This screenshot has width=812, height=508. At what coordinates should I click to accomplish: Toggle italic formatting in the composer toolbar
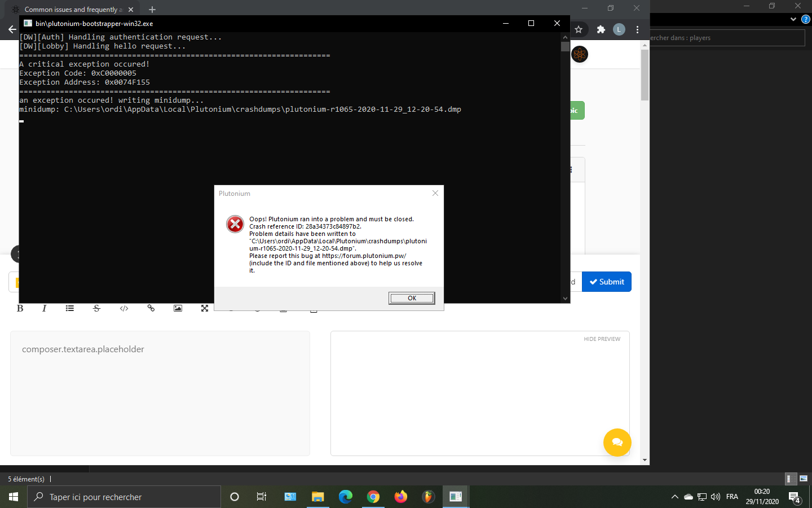coord(44,308)
